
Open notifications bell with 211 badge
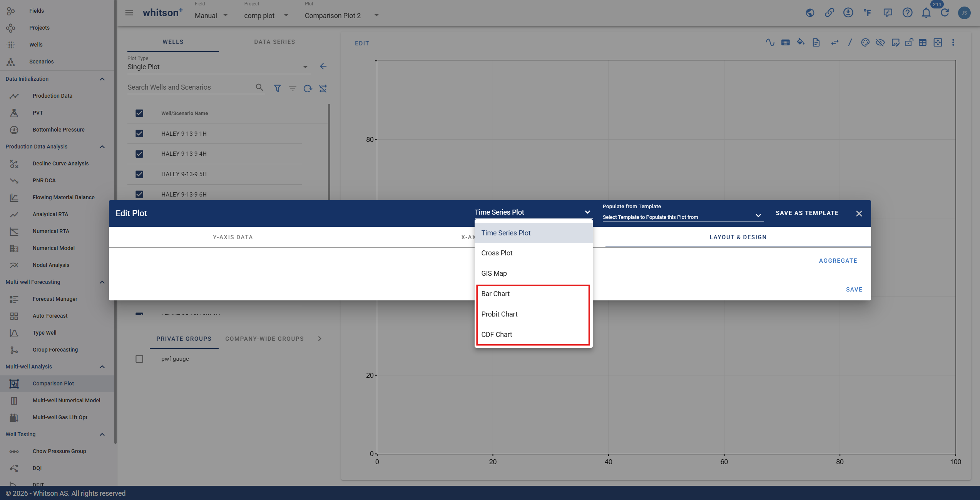tap(926, 13)
